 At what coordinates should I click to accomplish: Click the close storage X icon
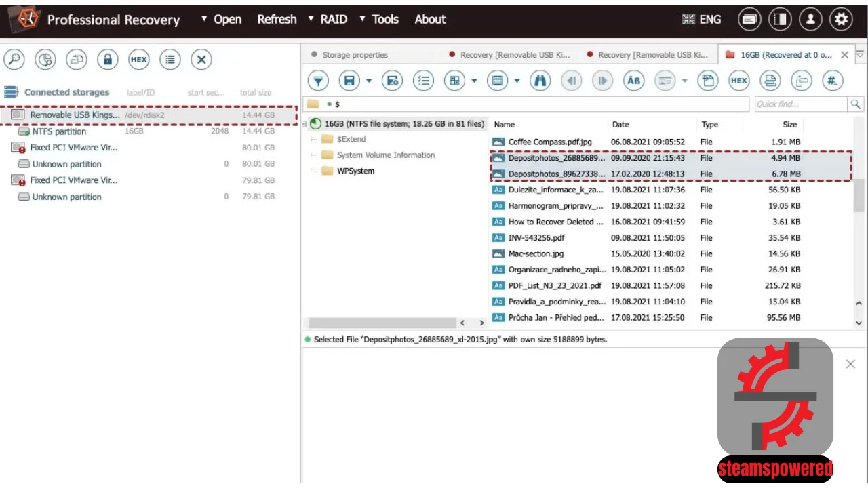click(x=201, y=60)
